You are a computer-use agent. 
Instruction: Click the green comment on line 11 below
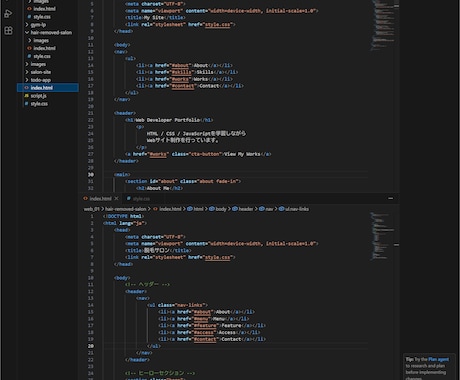point(147,284)
